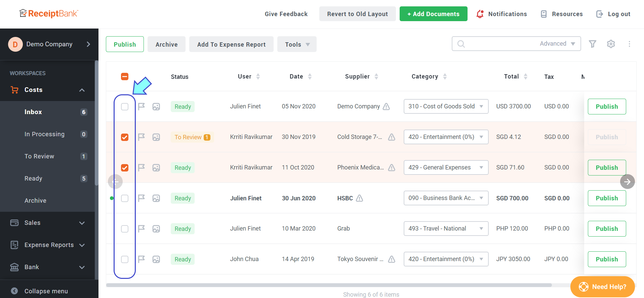This screenshot has height=298, width=644.
Task: Open the Advanced search dropdown
Action: [x=558, y=44]
